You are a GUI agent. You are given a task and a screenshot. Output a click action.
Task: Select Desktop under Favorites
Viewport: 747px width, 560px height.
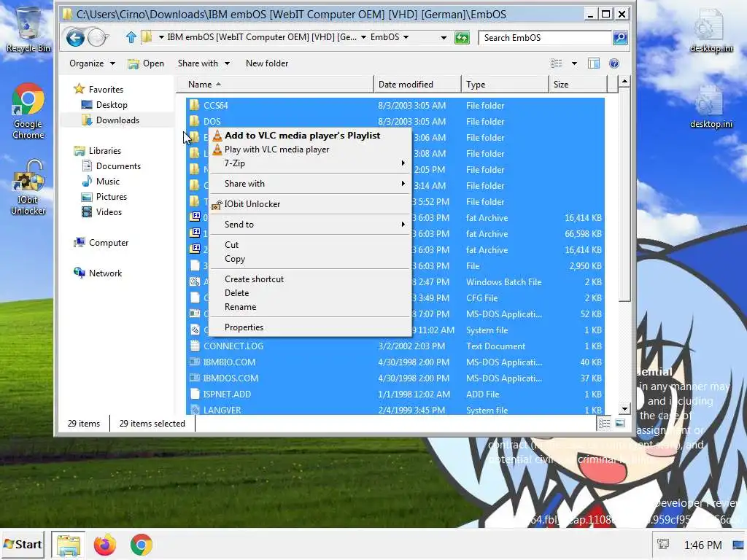pos(112,105)
